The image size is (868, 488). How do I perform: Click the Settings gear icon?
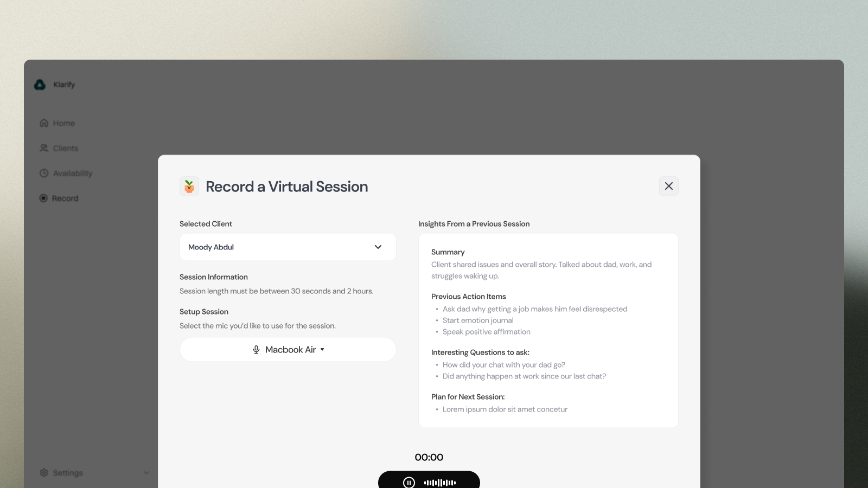click(44, 472)
